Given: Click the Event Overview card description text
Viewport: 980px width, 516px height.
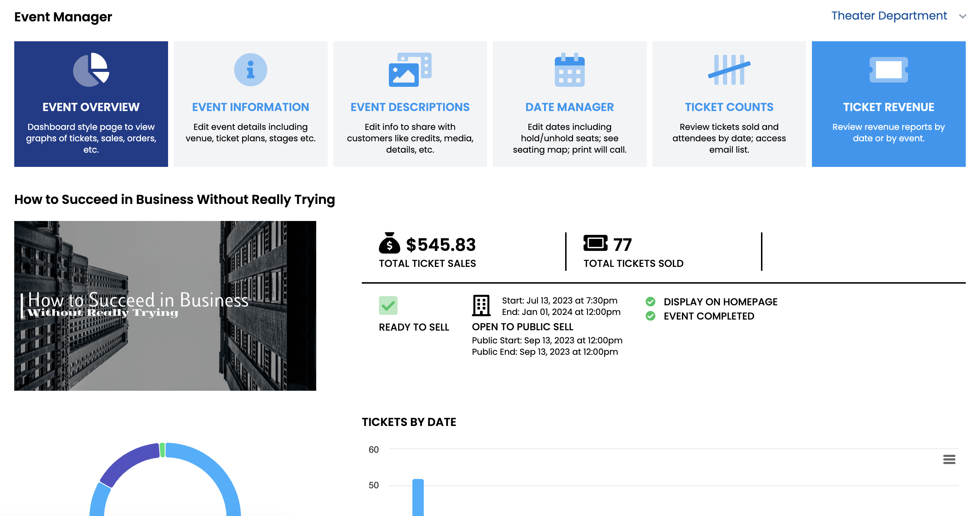Looking at the screenshot, I should tap(91, 138).
